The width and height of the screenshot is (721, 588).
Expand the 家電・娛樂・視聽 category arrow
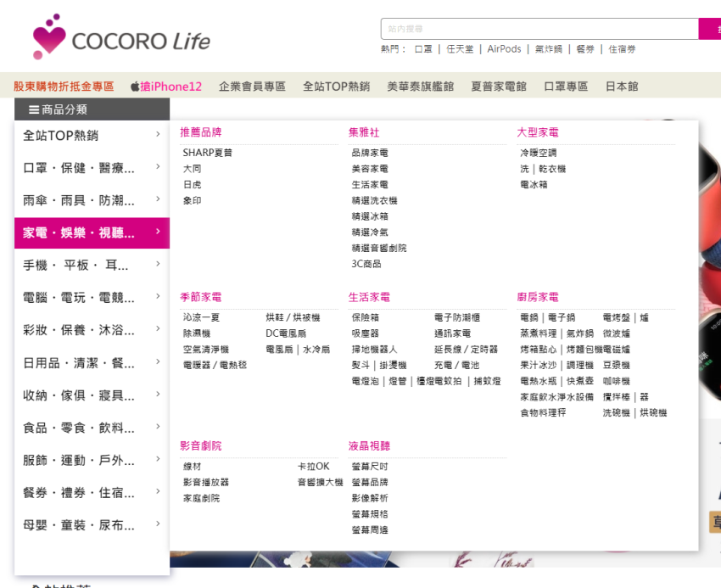pyautogui.click(x=158, y=232)
